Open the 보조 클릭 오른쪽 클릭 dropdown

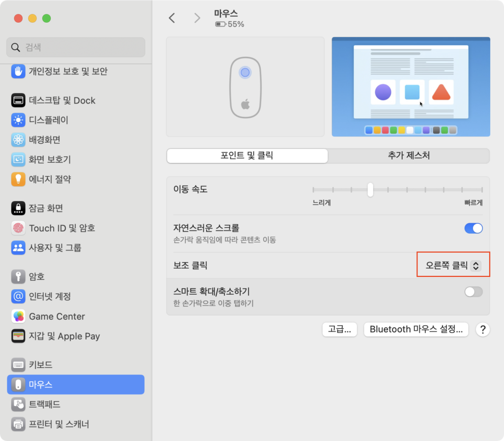point(453,265)
